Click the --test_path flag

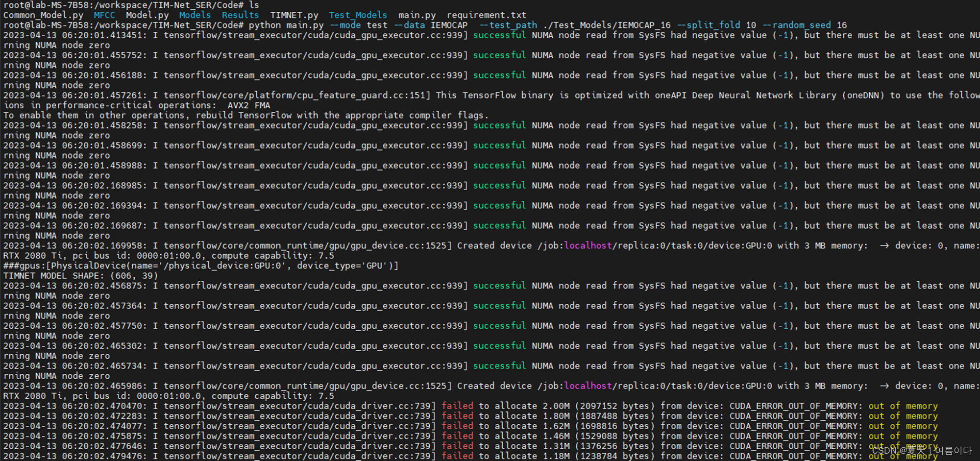pyautogui.click(x=508, y=25)
